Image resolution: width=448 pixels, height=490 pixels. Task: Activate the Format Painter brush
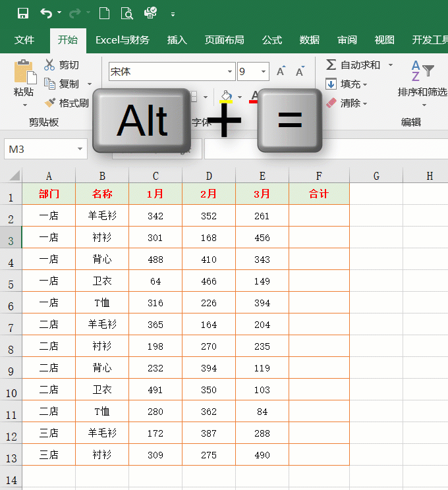coord(49,103)
